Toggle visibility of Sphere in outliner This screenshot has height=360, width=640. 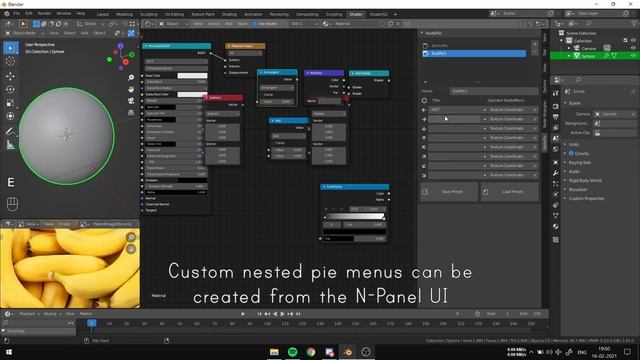(633, 56)
